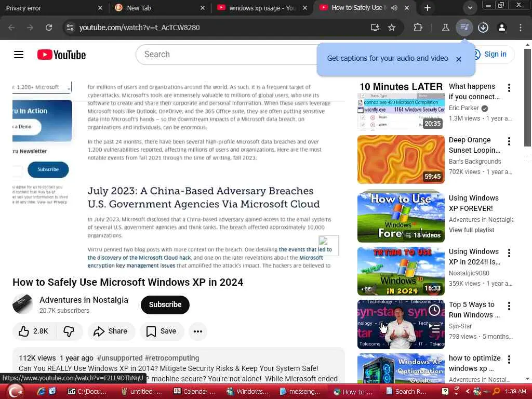Open site information icon in address bar

click(70, 28)
